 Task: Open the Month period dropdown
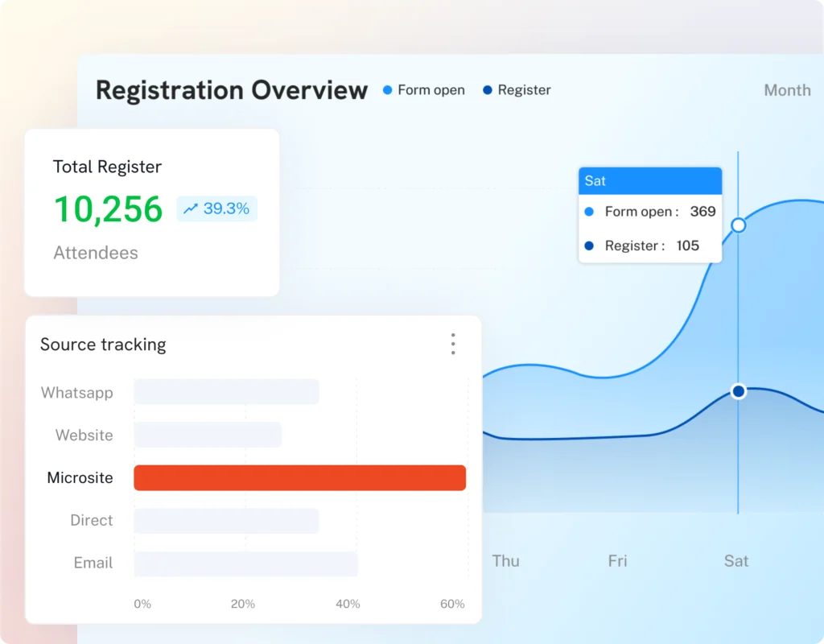coord(787,90)
